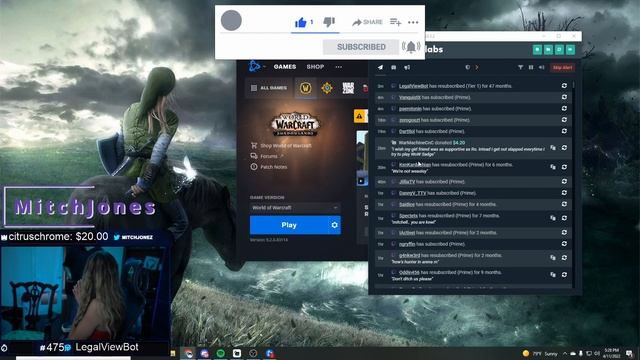Toggle the notification bell icon
Viewport: 640px width, 360px height.
point(411,47)
